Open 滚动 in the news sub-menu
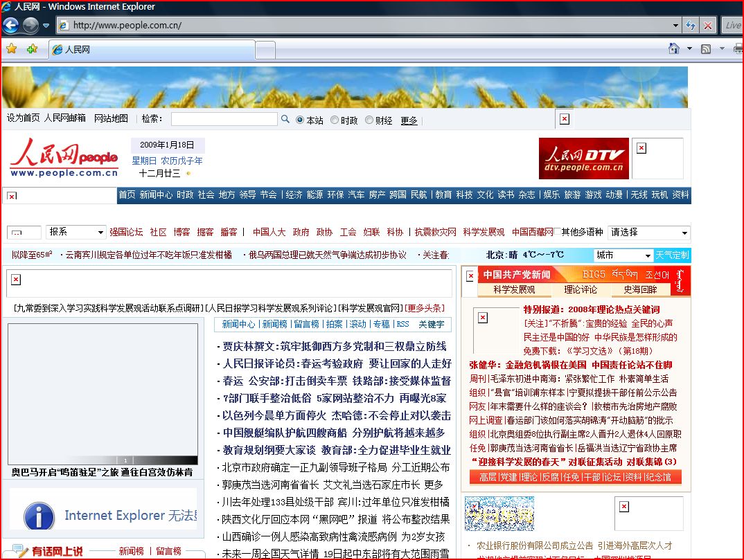Image resolution: width=744 pixels, height=560 pixels. tap(358, 325)
